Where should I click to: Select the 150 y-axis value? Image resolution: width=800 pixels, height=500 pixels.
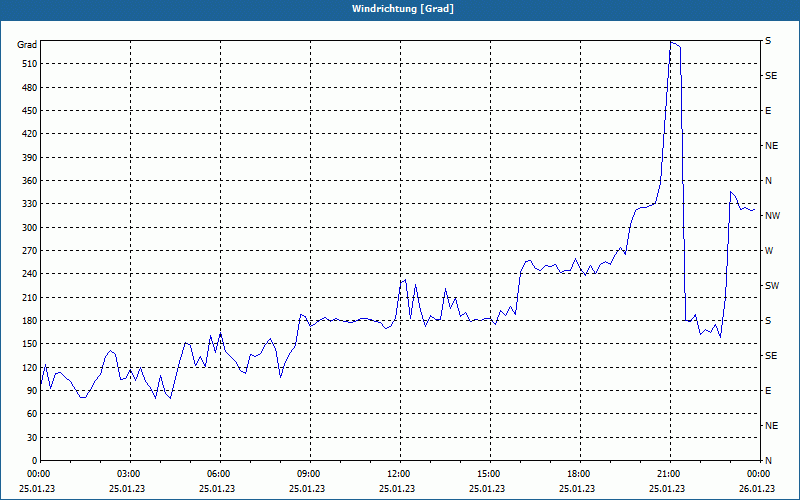coord(30,344)
